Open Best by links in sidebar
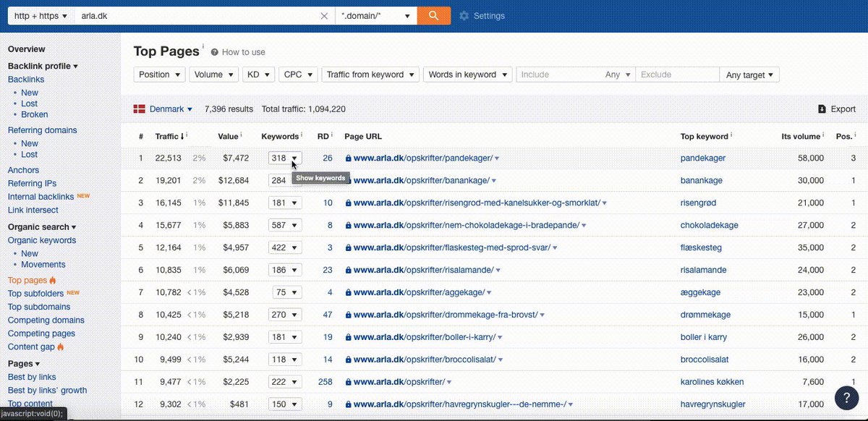Screen dimensions: 868x421 click(33, 377)
